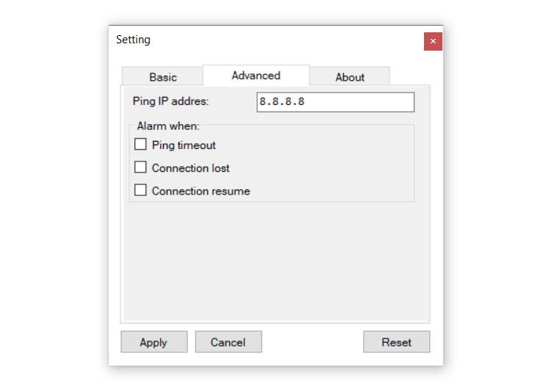Click the "Alarm when:" group label
The width and height of the screenshot is (560, 392).
168,126
